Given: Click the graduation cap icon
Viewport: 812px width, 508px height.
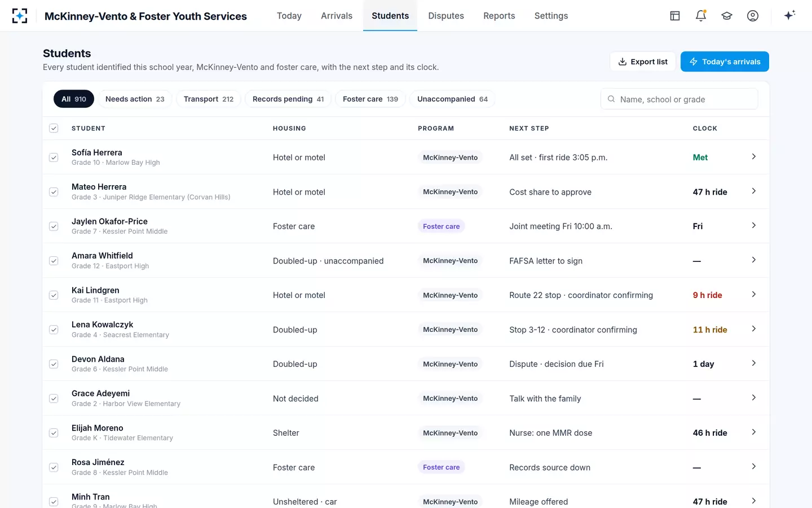Looking at the screenshot, I should tap(727, 16).
